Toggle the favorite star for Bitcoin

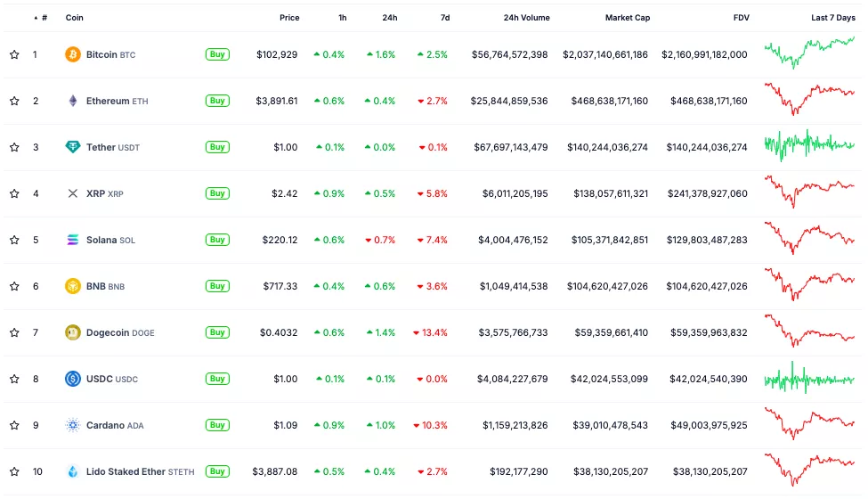14,54
